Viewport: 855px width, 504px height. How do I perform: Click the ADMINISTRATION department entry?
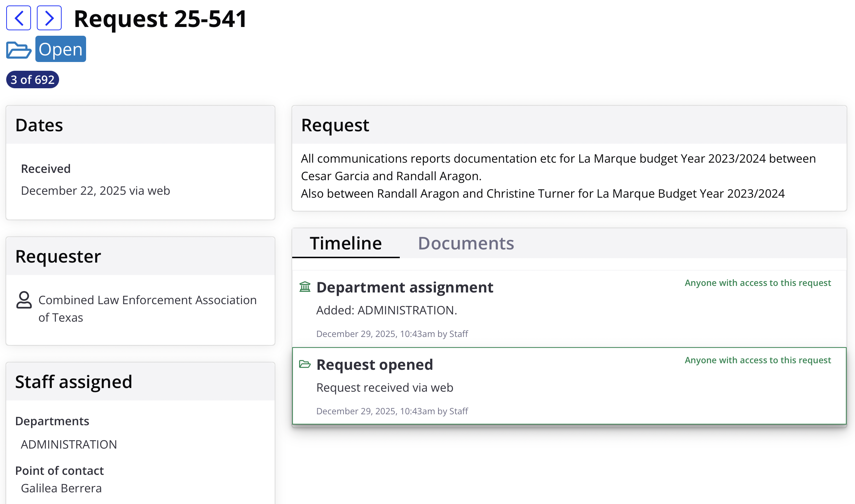point(69,444)
